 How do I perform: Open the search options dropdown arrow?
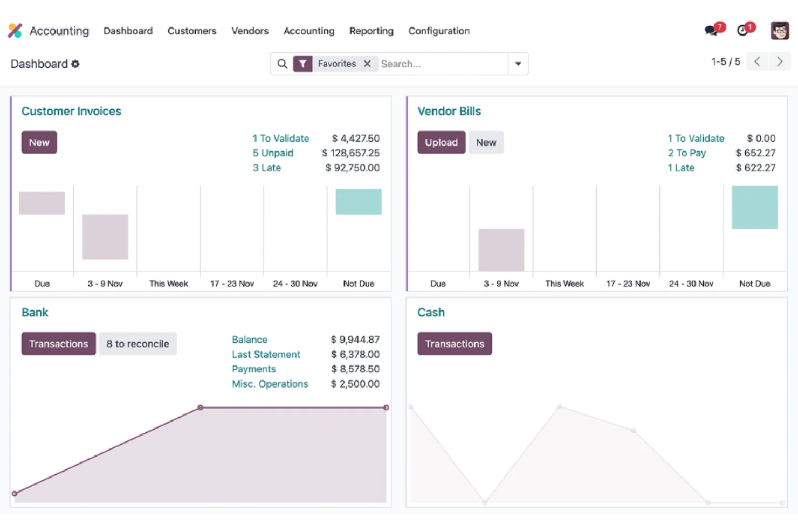(x=517, y=64)
